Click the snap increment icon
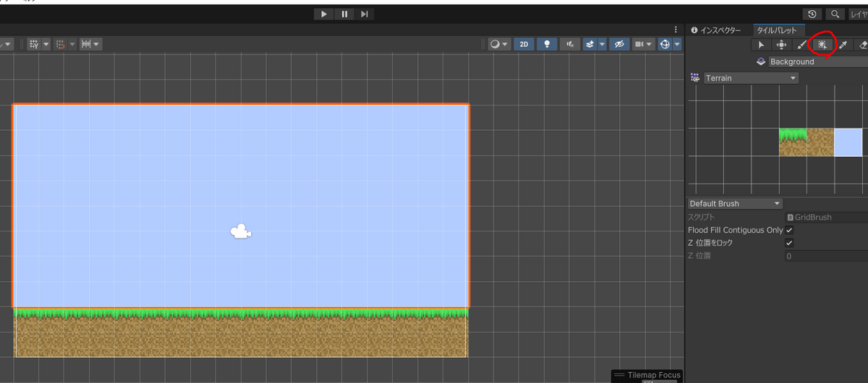This screenshot has width=868, height=383. tap(61, 44)
